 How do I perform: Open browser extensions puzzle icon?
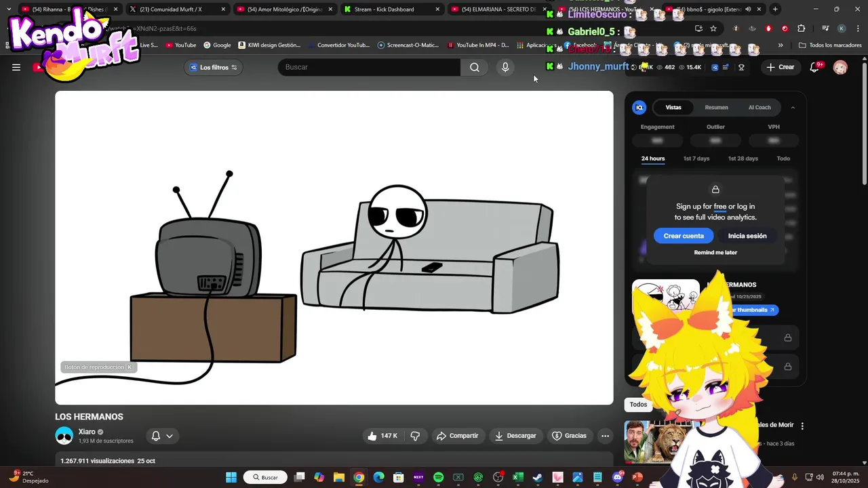click(802, 28)
